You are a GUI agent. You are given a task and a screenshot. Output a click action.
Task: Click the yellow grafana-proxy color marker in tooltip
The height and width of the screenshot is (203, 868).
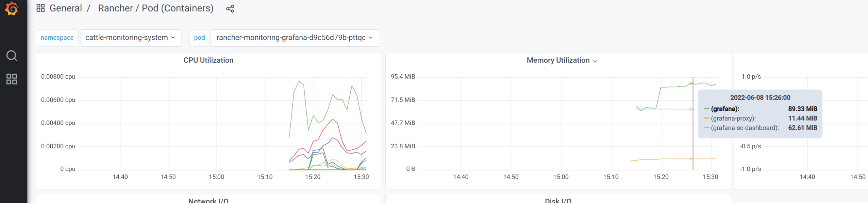(x=706, y=118)
